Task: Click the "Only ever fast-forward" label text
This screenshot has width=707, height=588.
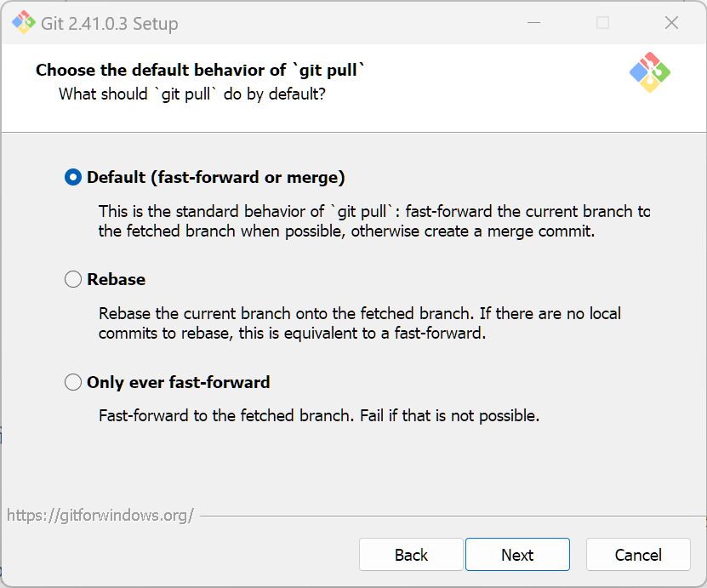Action: pyautogui.click(x=179, y=383)
